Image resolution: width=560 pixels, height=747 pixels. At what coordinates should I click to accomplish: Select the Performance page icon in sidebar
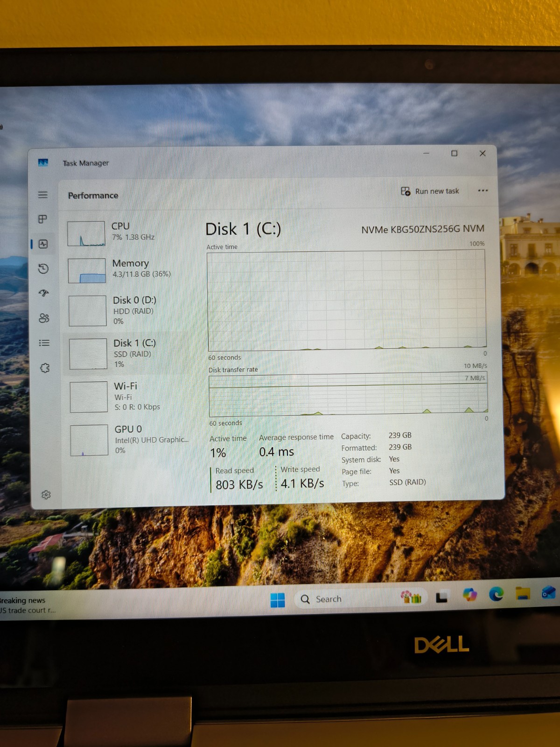tap(43, 244)
